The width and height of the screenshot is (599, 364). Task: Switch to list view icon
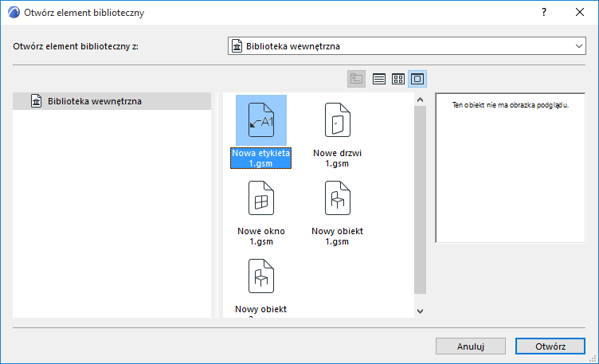pos(378,79)
